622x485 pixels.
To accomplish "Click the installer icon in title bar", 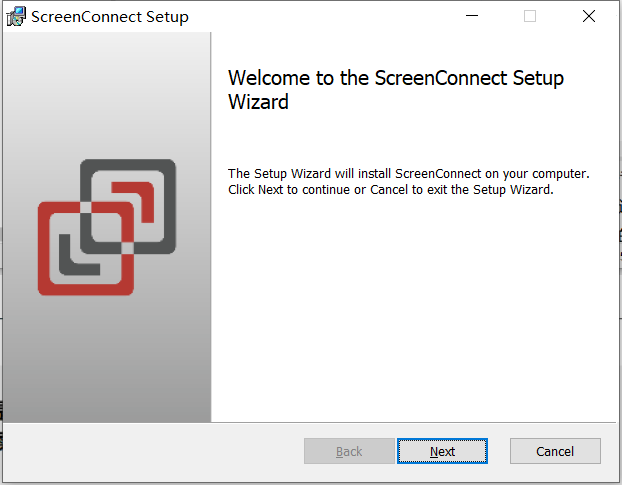I will (16, 17).
